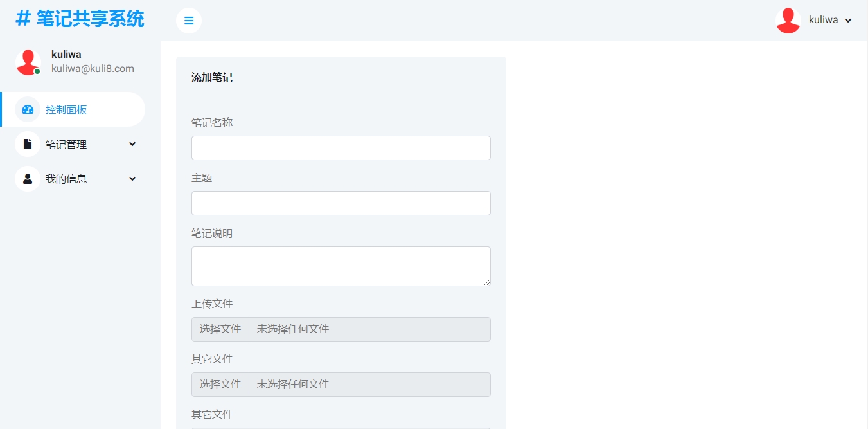Open the kuliwa account dropdown arrow

pyautogui.click(x=848, y=21)
